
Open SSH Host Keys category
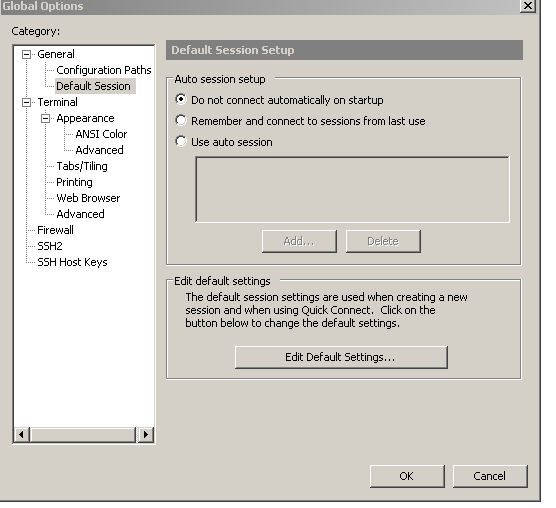(x=72, y=262)
